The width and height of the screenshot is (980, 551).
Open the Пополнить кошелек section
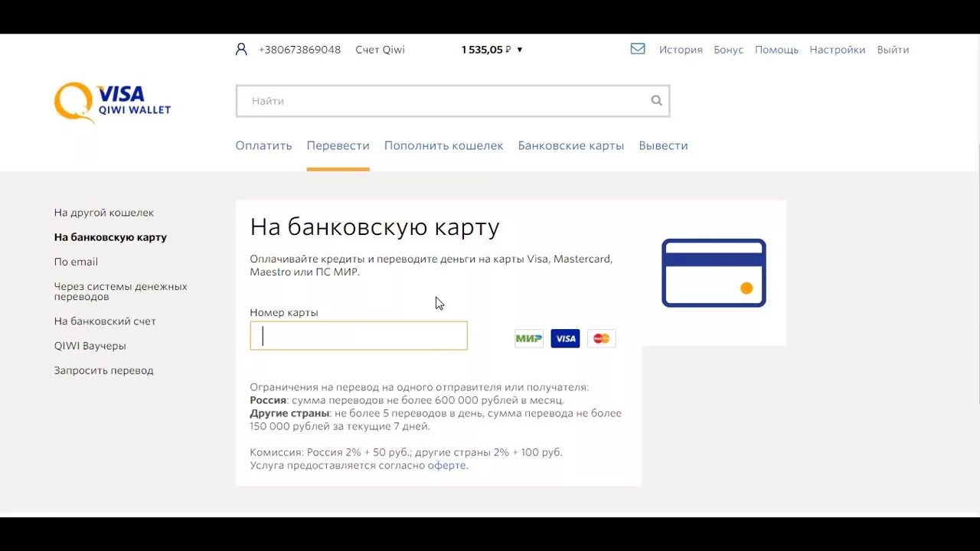(444, 145)
